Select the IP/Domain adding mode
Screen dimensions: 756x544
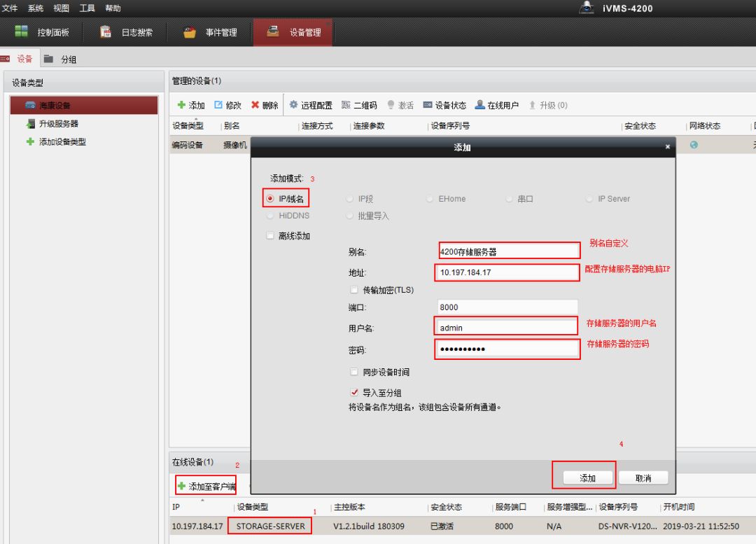pyautogui.click(x=270, y=199)
